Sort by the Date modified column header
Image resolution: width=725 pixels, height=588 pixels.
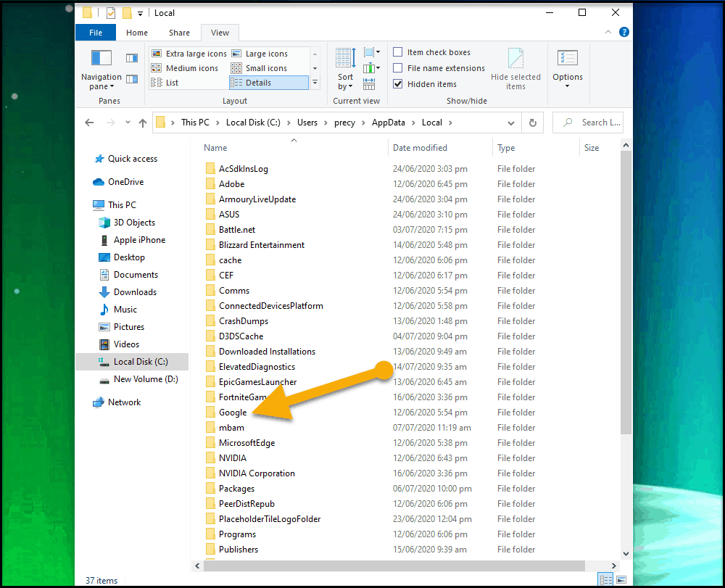pyautogui.click(x=420, y=148)
